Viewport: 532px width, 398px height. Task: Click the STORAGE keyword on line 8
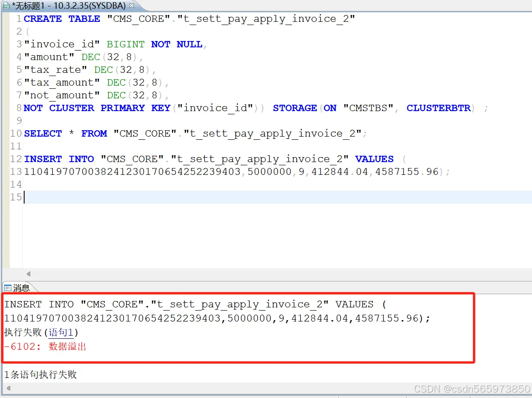point(295,108)
